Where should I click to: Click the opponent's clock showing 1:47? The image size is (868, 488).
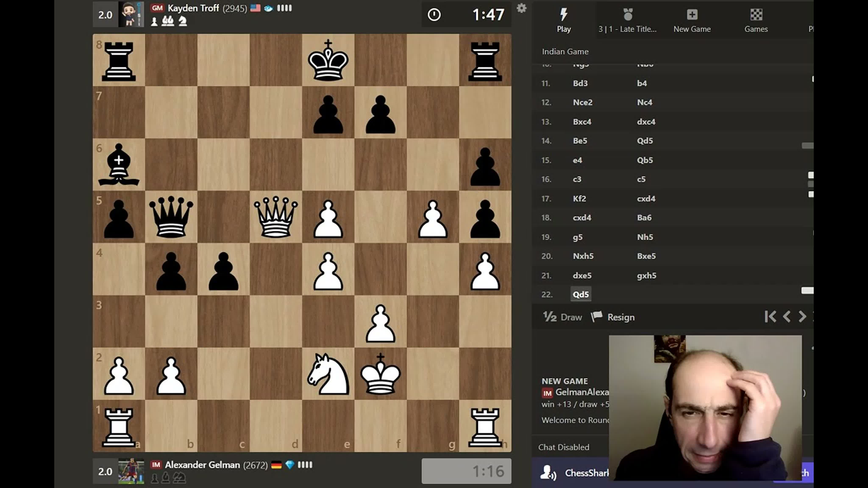pos(466,14)
